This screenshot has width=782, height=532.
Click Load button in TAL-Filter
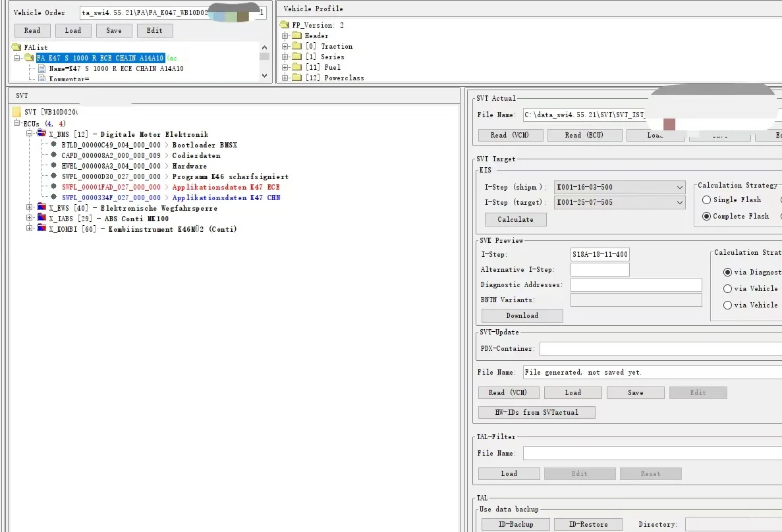(x=509, y=473)
